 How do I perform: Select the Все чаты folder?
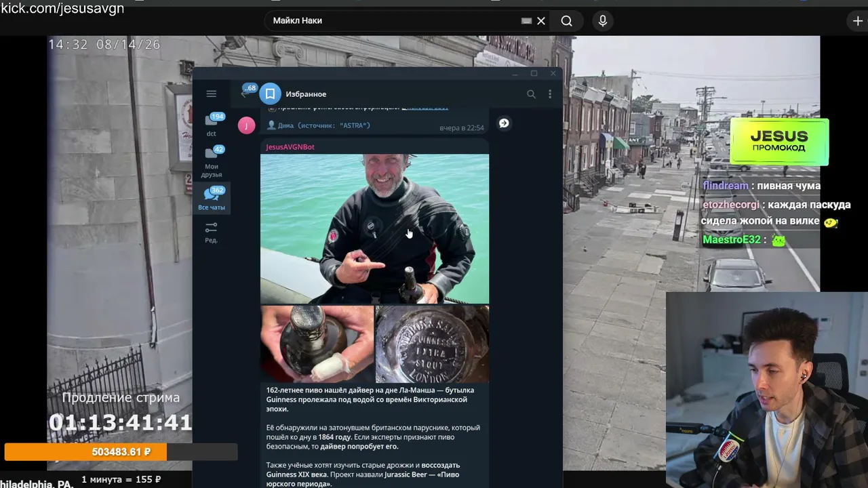coord(212,198)
